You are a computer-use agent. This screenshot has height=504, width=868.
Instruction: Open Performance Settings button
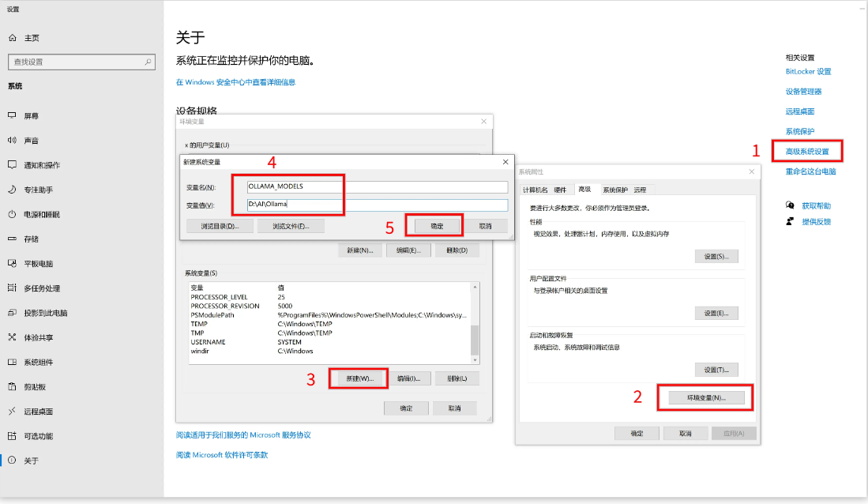tap(716, 257)
